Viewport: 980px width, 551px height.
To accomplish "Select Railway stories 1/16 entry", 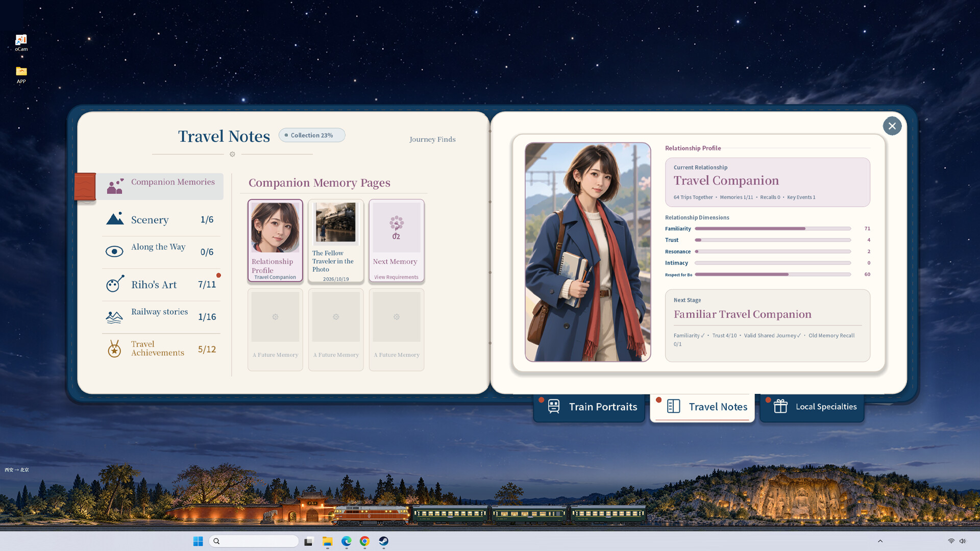I will click(x=161, y=316).
